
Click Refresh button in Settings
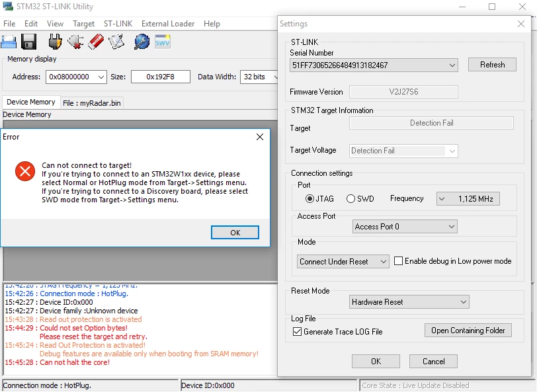tap(492, 65)
